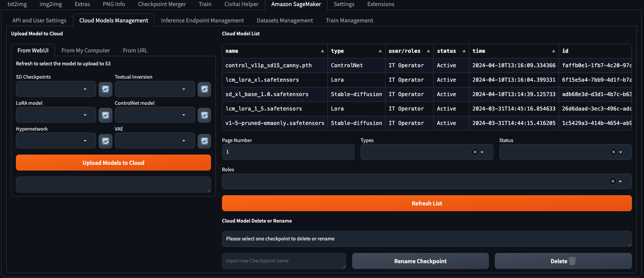Open the SD Checkpoints dropdown
Screen dimensions: 644x278
click(56, 89)
